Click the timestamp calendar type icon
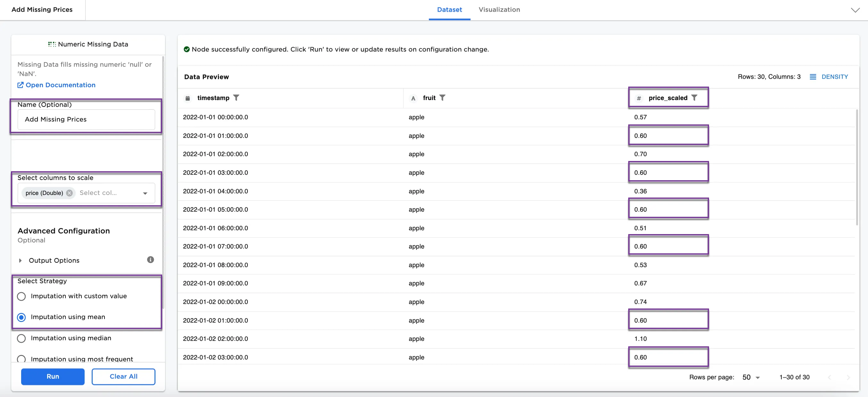868x397 pixels. 188,98
